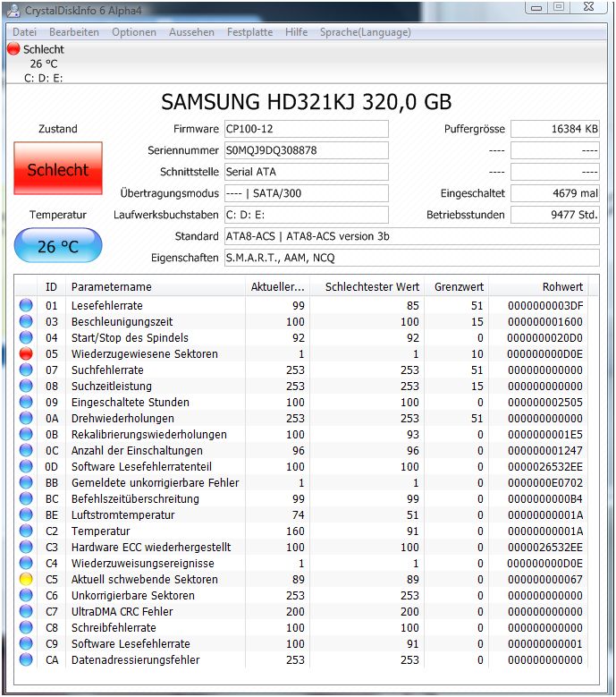Click the Firmware field CP100-12

(x=307, y=129)
